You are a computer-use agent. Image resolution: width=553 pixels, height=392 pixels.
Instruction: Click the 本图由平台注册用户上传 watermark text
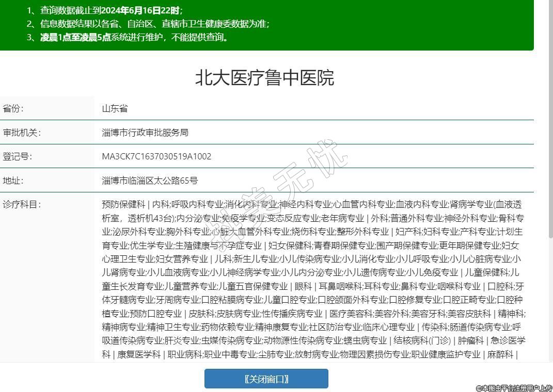click(514, 387)
